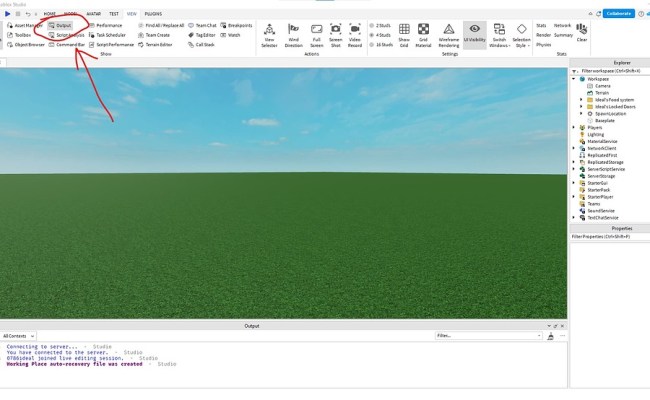The height and width of the screenshot is (400, 650).
Task: Open the TEST ribbon tab
Action: [x=114, y=14]
